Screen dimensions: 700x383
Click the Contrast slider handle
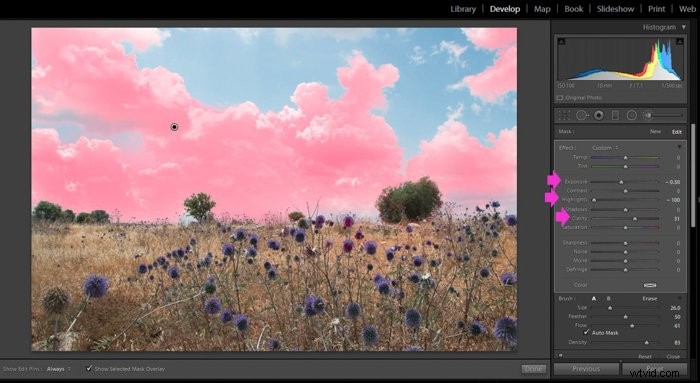coord(625,191)
